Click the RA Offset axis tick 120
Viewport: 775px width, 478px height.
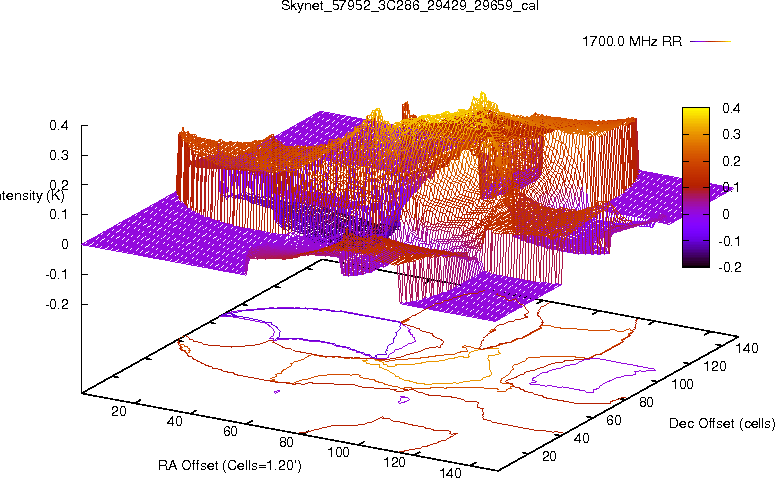394,462
